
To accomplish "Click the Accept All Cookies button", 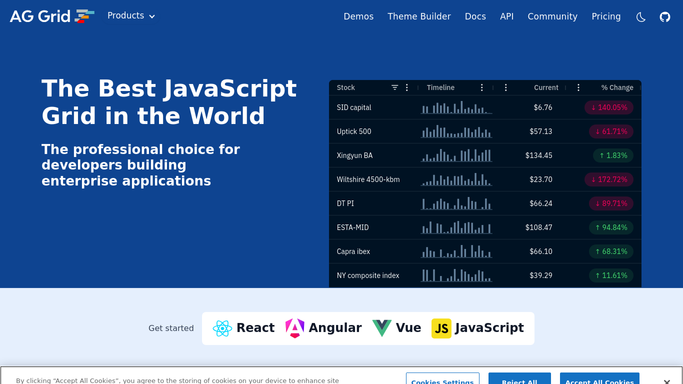I will pos(599,379).
